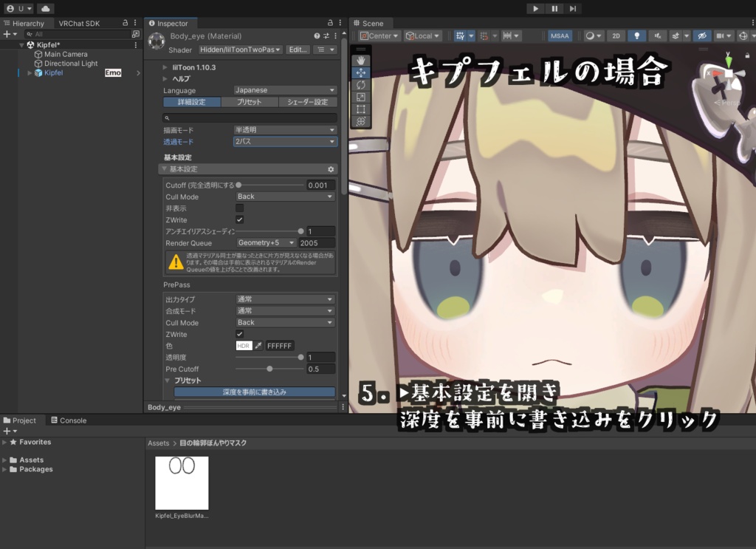This screenshot has height=549, width=756.
Task: Toggle 2D view mode
Action: pos(616,35)
